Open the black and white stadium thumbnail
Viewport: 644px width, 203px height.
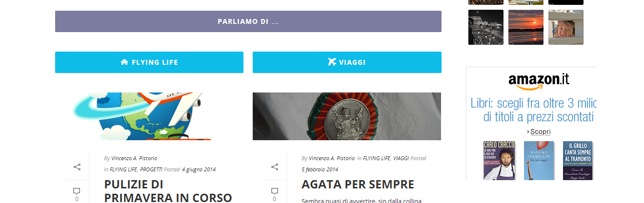click(x=486, y=27)
